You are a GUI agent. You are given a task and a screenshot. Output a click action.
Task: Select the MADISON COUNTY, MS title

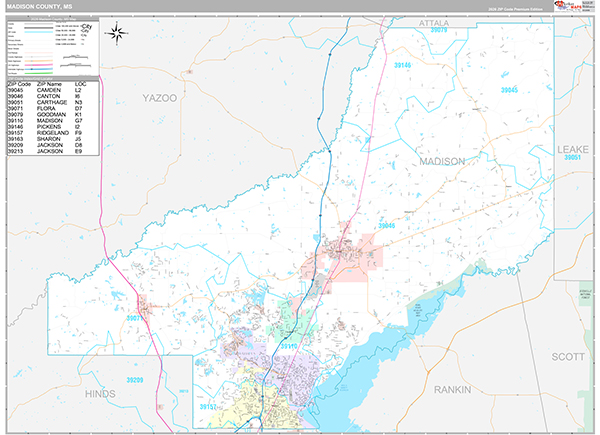(38, 7)
